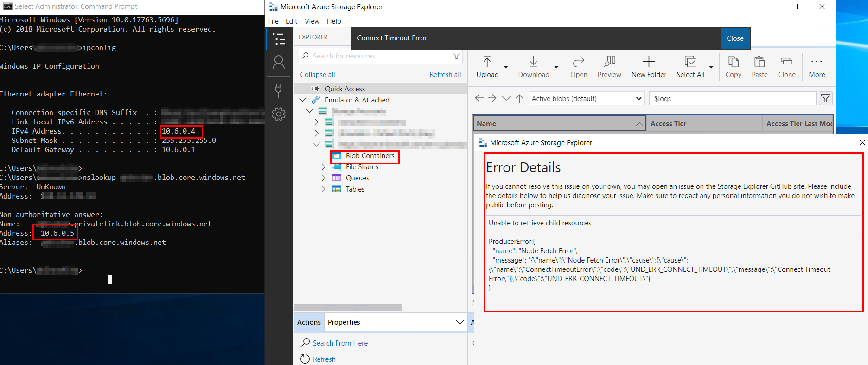Select the Queues tree item
This screenshot has height=365, width=868.
(357, 178)
